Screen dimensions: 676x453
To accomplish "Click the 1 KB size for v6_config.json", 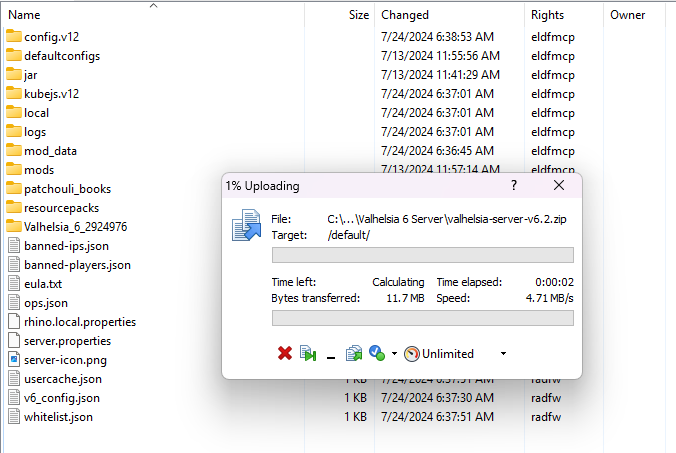I will tap(356, 397).
